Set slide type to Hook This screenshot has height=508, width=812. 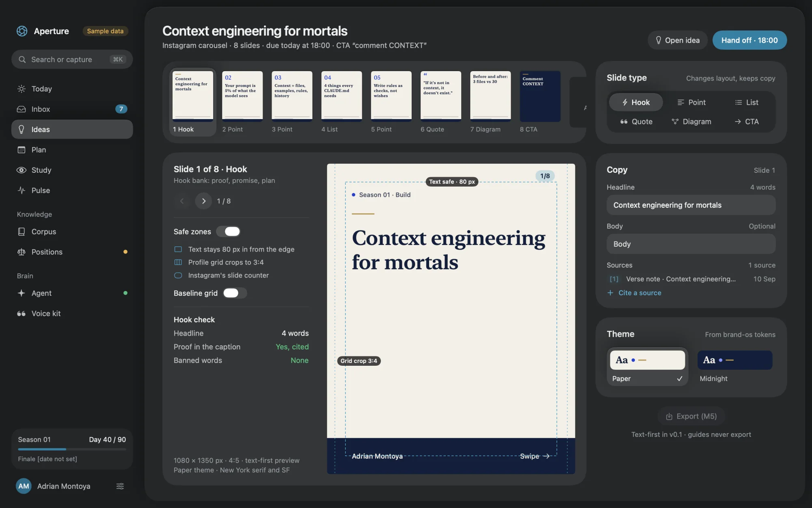[636, 102]
